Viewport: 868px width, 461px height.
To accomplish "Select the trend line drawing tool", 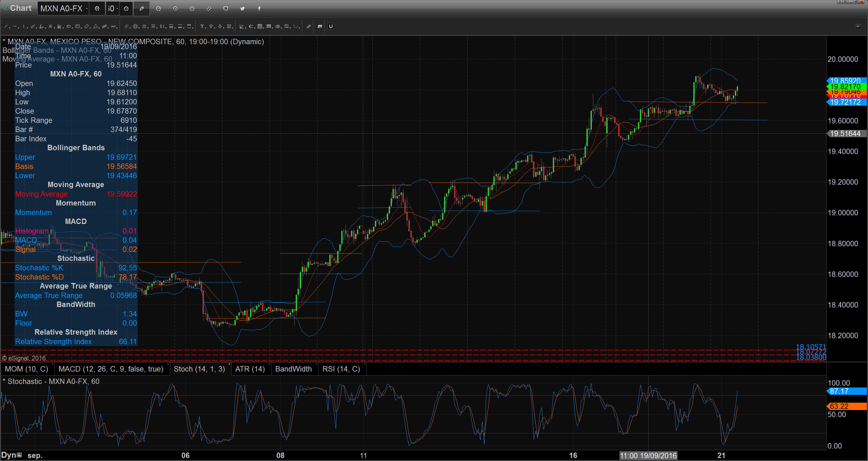I will pyautogui.click(x=6, y=26).
